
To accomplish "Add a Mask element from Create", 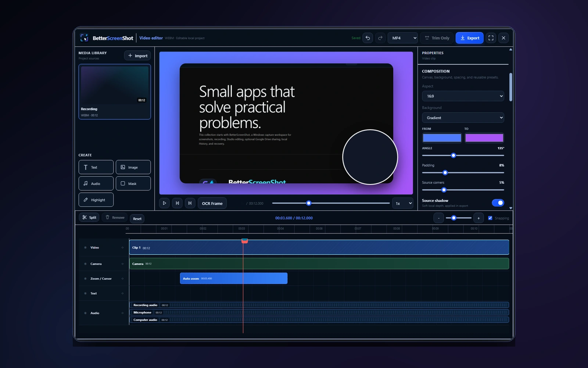I will click(x=133, y=183).
